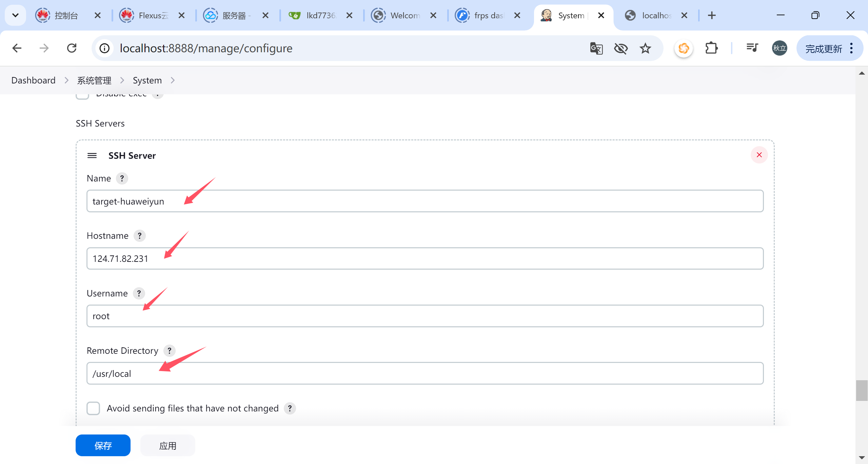Show help for Username field
868x464 pixels.
point(139,293)
